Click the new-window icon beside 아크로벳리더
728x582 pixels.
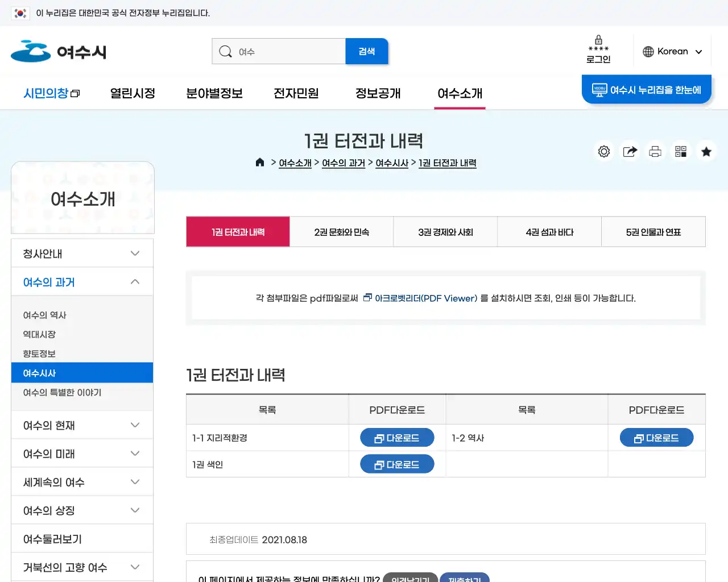tap(367, 297)
